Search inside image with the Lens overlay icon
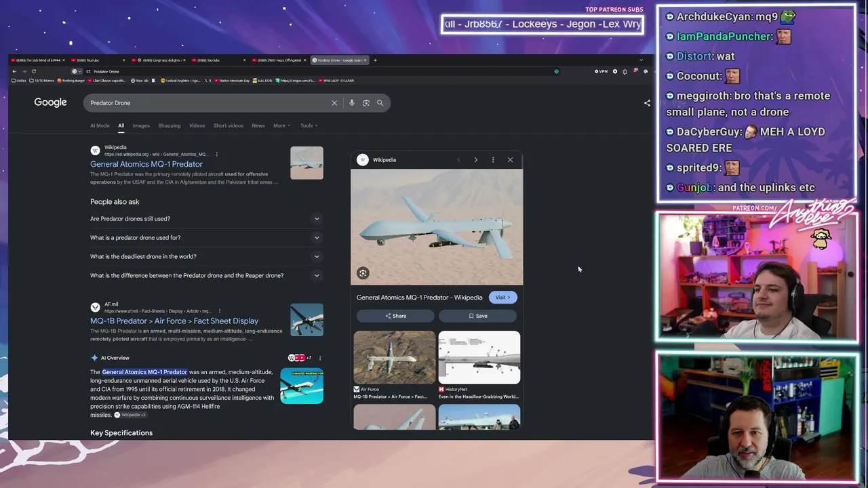The width and height of the screenshot is (868, 488). coord(363,273)
